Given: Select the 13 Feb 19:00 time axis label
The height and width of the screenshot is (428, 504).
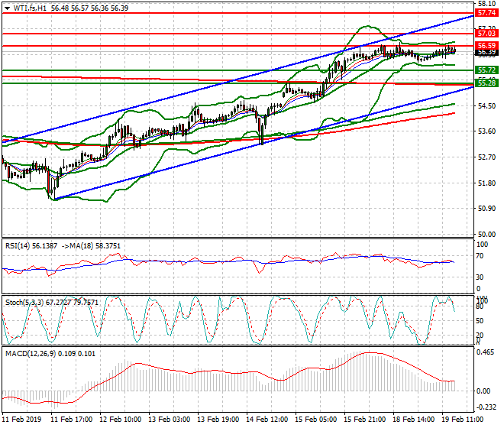Looking at the screenshot, I should click(x=218, y=420).
